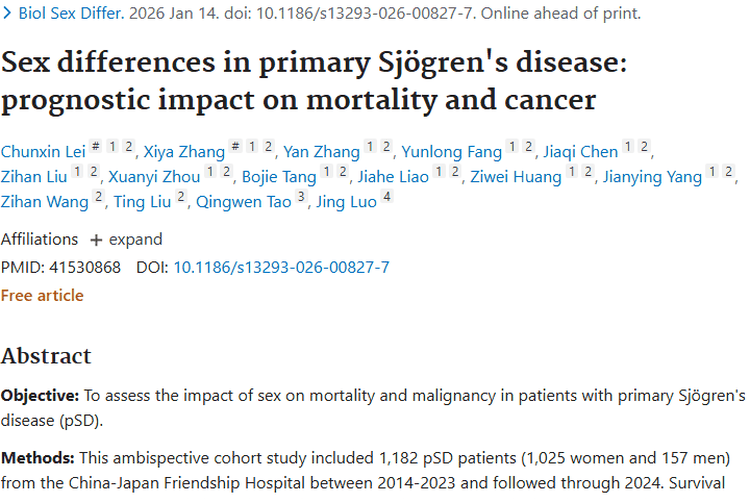
Task: Click the plus icon beside expand
Action: [x=96, y=240]
